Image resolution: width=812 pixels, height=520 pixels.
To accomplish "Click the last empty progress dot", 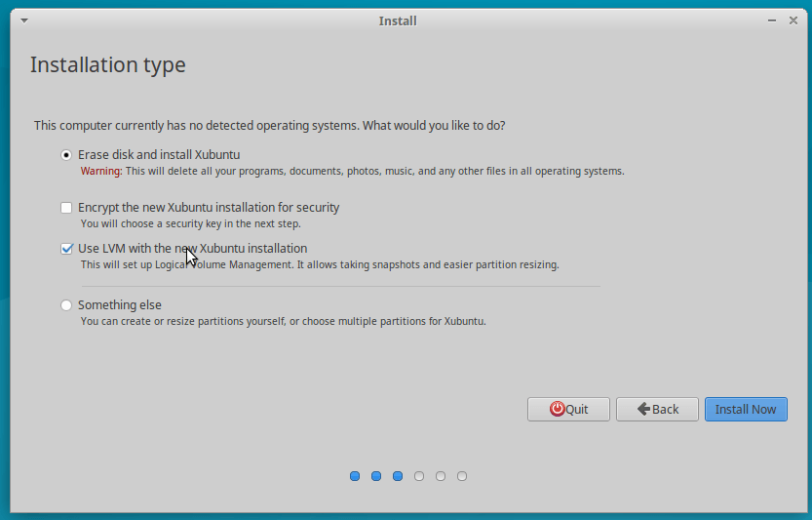I will click(x=462, y=476).
